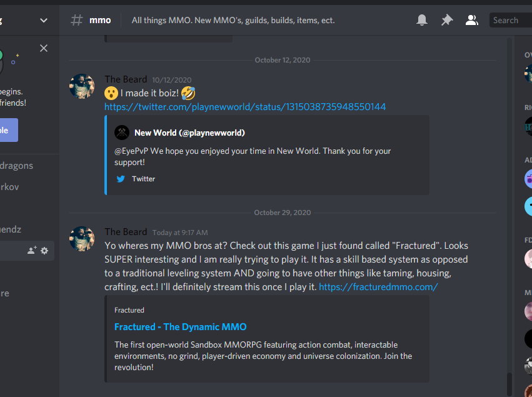Open notification settings bell icon
Screen dimensions: 532x397
[x=422, y=20]
